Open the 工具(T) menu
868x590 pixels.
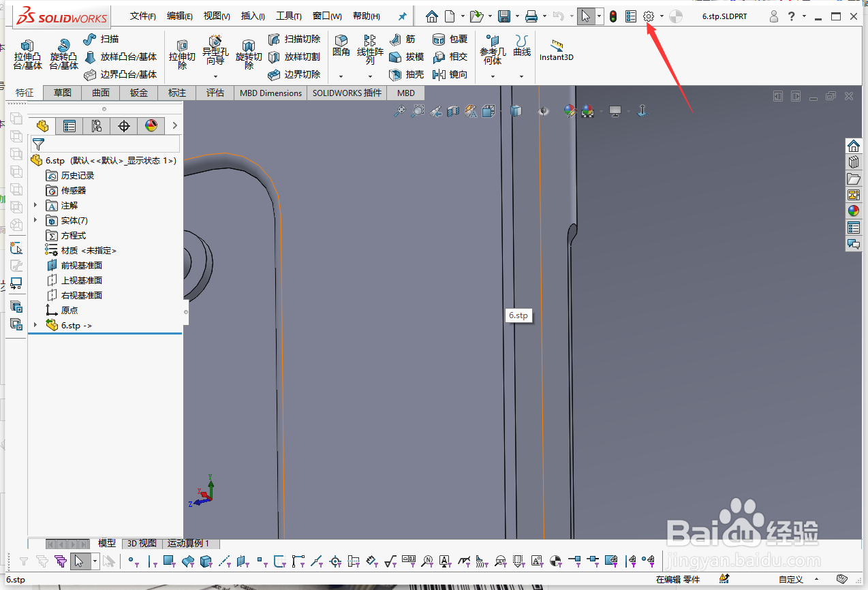(289, 16)
